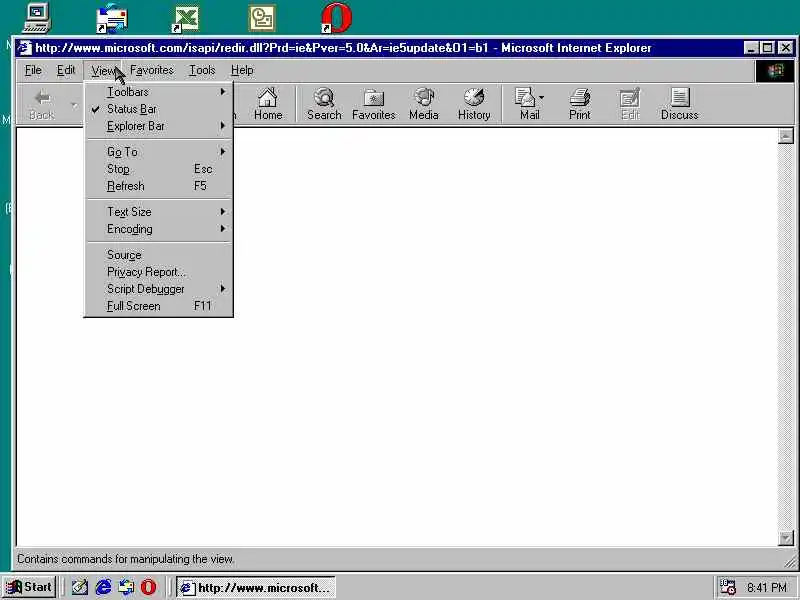The height and width of the screenshot is (600, 800).
Task: Open the Opera desktop shortcut
Action: (337, 18)
